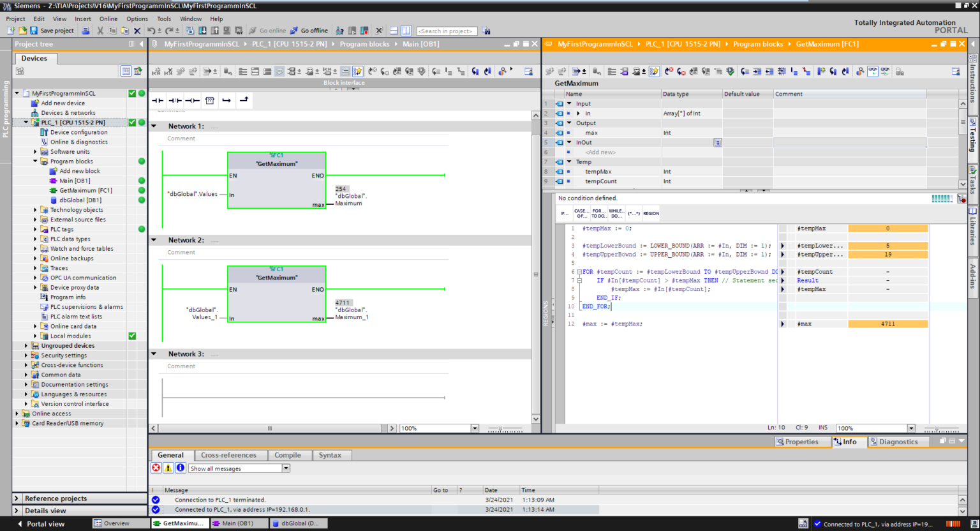Switch to the Compile tab
980x531 pixels.
pyautogui.click(x=290, y=455)
